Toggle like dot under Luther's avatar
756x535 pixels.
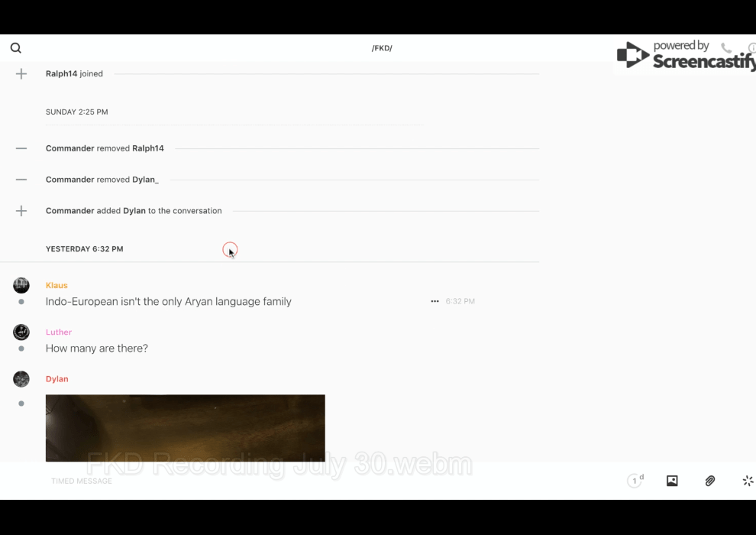(21, 349)
